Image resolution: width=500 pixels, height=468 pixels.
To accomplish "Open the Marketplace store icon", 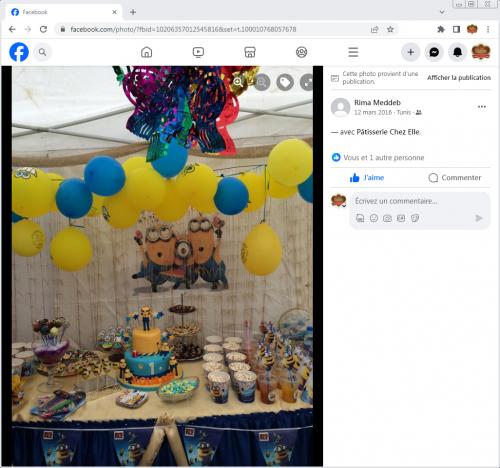I will (x=250, y=52).
